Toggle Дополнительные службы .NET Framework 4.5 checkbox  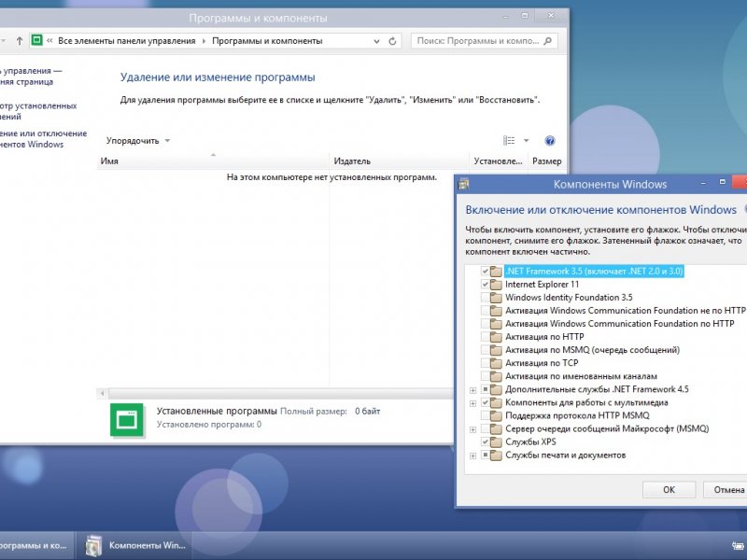485,389
